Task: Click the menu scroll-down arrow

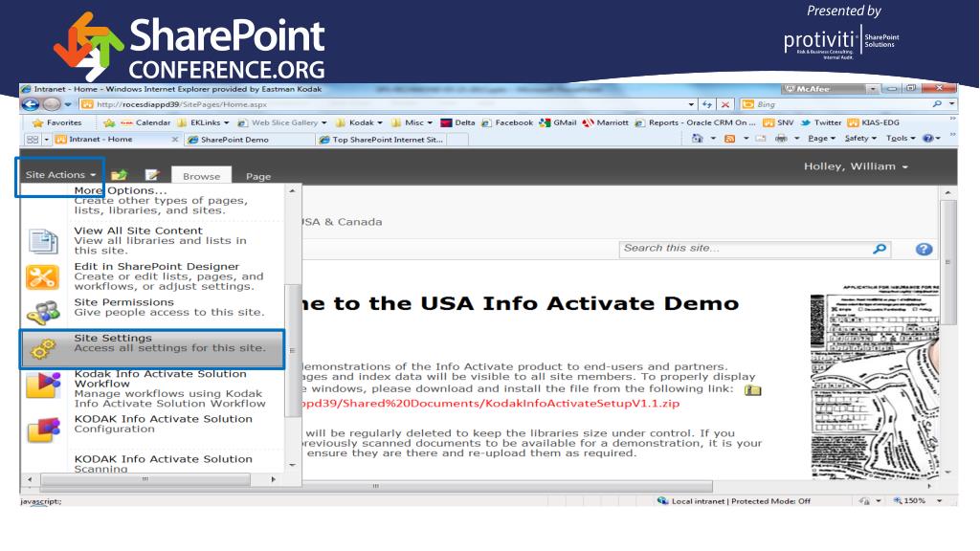Action: pyautogui.click(x=292, y=465)
